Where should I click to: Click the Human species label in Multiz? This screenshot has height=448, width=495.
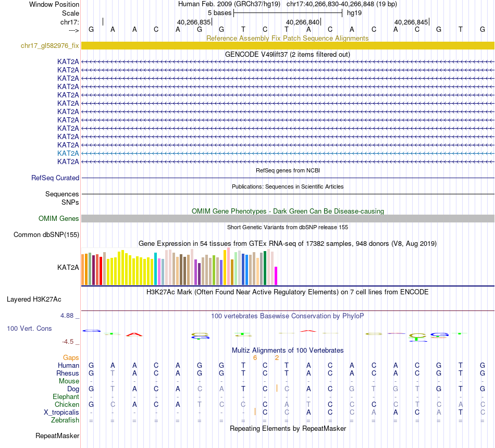68,366
